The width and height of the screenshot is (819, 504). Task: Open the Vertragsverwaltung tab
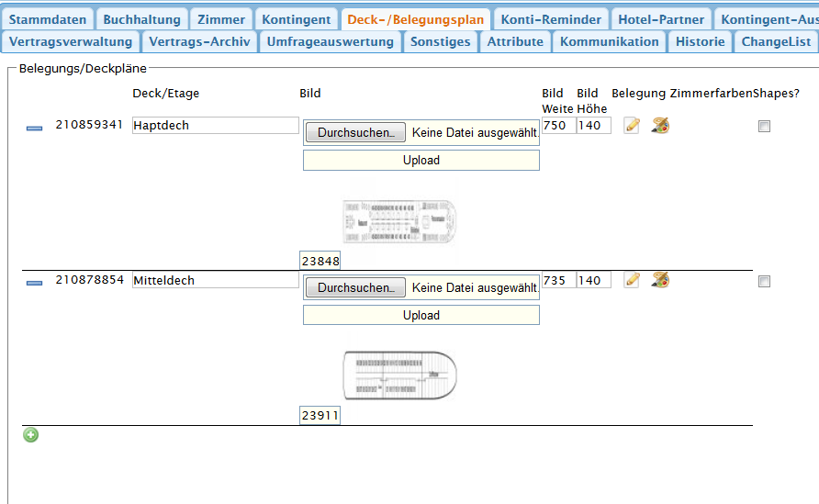(71, 41)
